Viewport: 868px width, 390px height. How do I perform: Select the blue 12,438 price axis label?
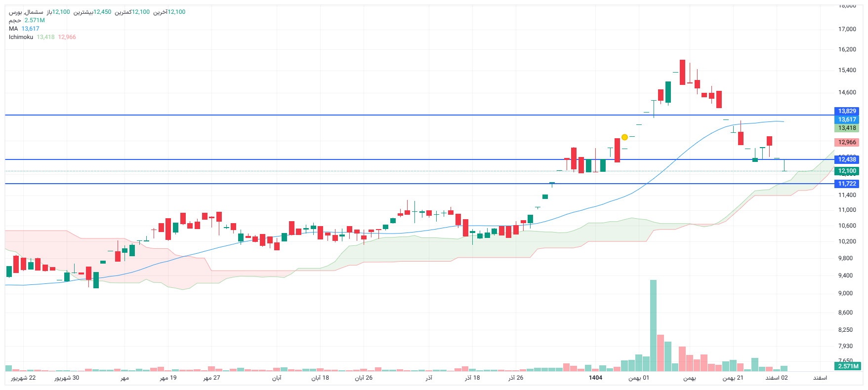coord(847,159)
